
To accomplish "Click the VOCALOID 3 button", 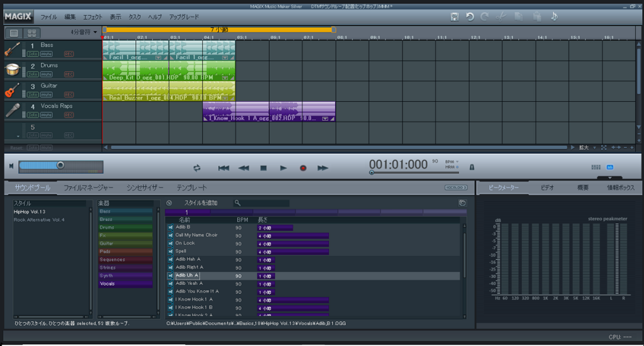I will pyautogui.click(x=456, y=187).
